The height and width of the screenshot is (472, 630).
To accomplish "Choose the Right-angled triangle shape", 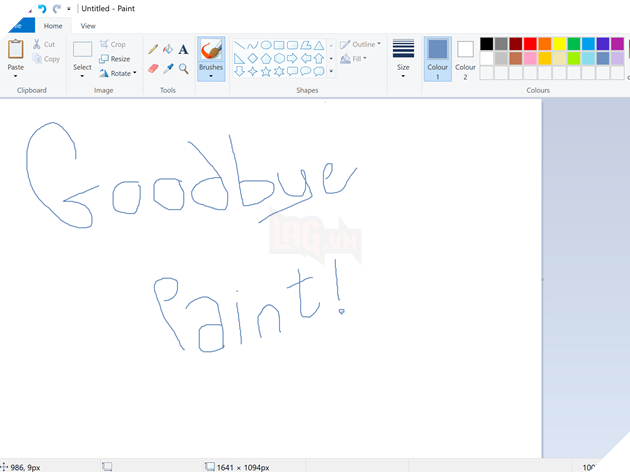I will pyautogui.click(x=239, y=59).
